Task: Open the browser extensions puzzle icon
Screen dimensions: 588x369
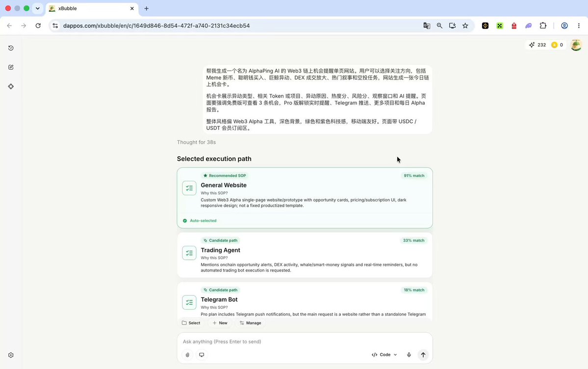Action: 543,25
